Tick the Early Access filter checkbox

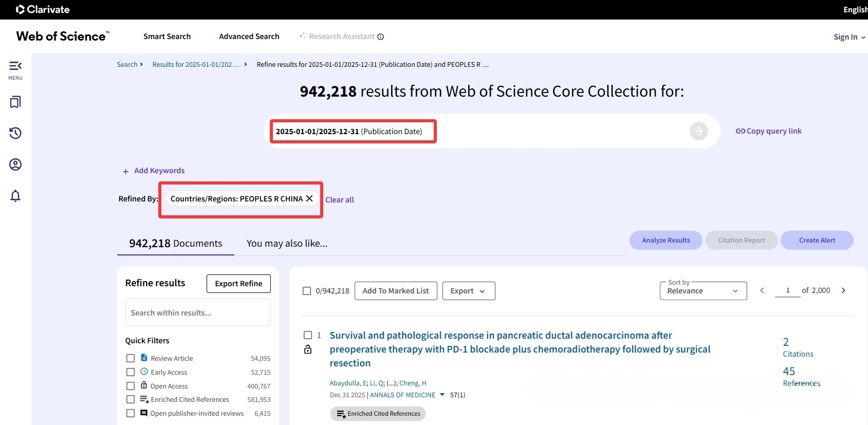pos(131,372)
